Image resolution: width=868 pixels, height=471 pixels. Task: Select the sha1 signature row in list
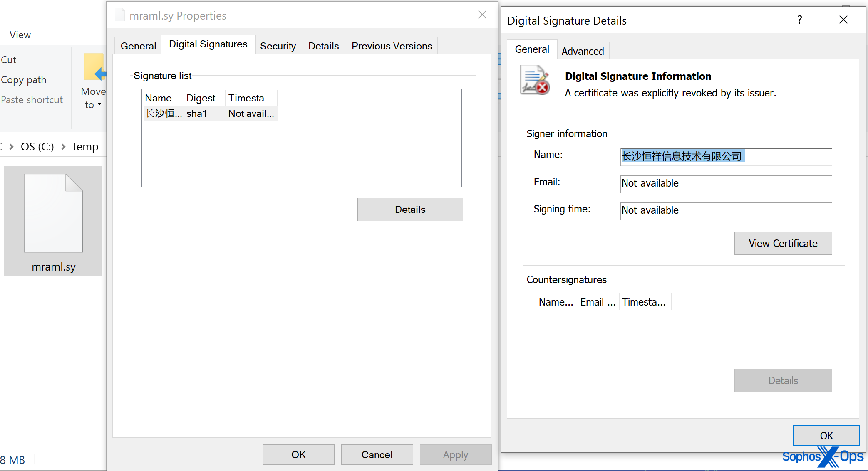point(197,113)
